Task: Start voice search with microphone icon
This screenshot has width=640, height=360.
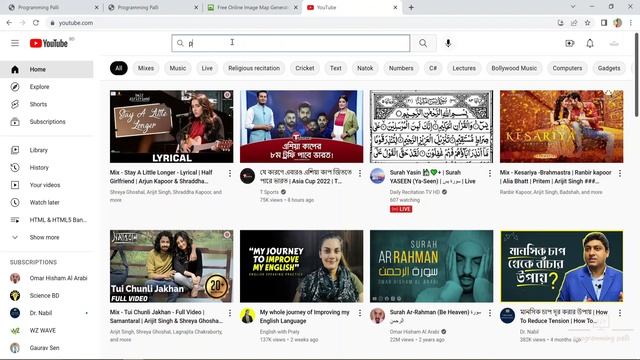Action: point(448,43)
